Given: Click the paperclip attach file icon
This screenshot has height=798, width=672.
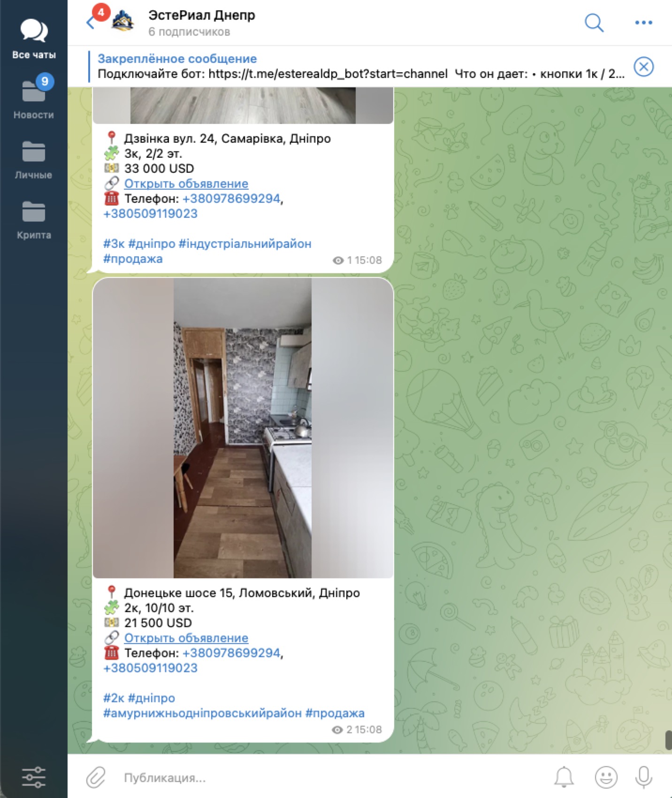Looking at the screenshot, I should point(96,777).
